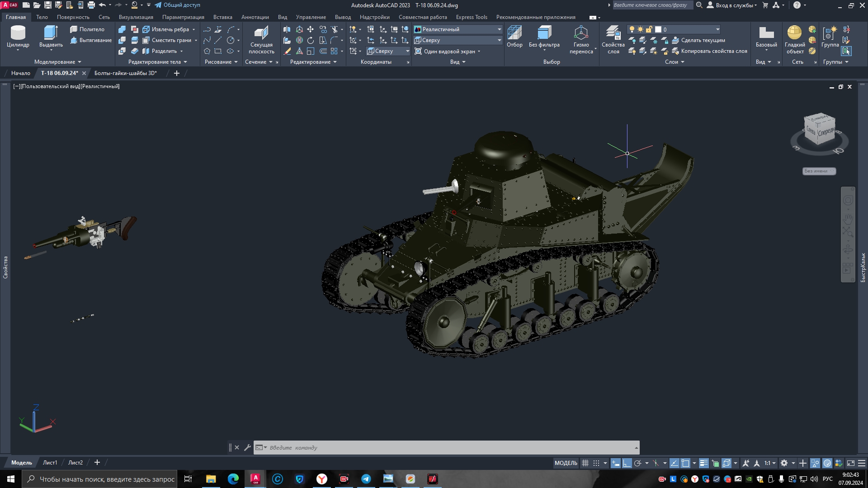Click the Section plane (Секущая плоскость) tool
The image size is (868, 488).
(x=261, y=40)
